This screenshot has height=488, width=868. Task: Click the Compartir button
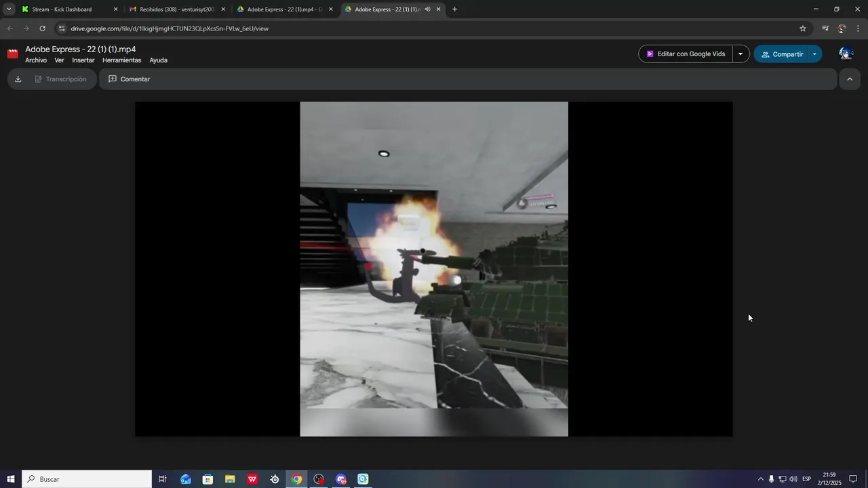tap(781, 54)
